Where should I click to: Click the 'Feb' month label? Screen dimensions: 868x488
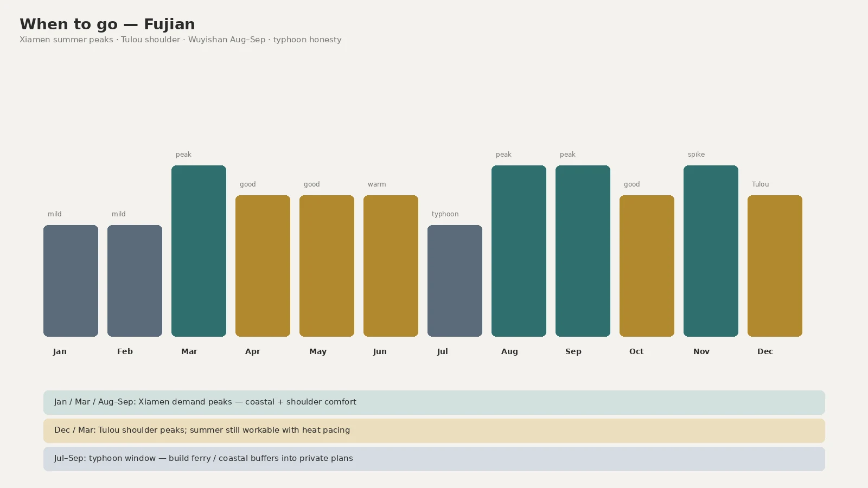125,351
